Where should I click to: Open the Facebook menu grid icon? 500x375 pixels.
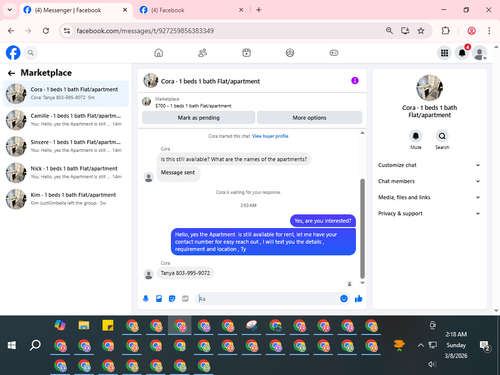pyautogui.click(x=444, y=53)
